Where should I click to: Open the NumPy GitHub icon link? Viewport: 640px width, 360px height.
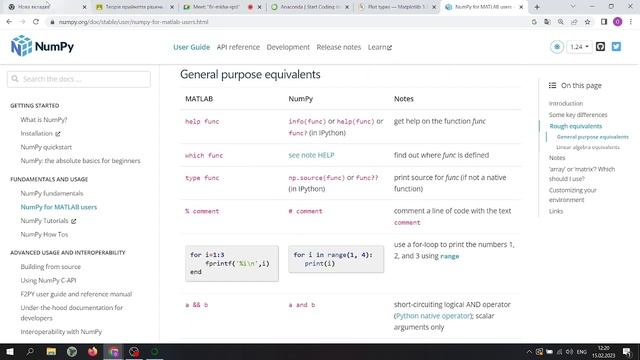pyautogui.click(x=600, y=47)
